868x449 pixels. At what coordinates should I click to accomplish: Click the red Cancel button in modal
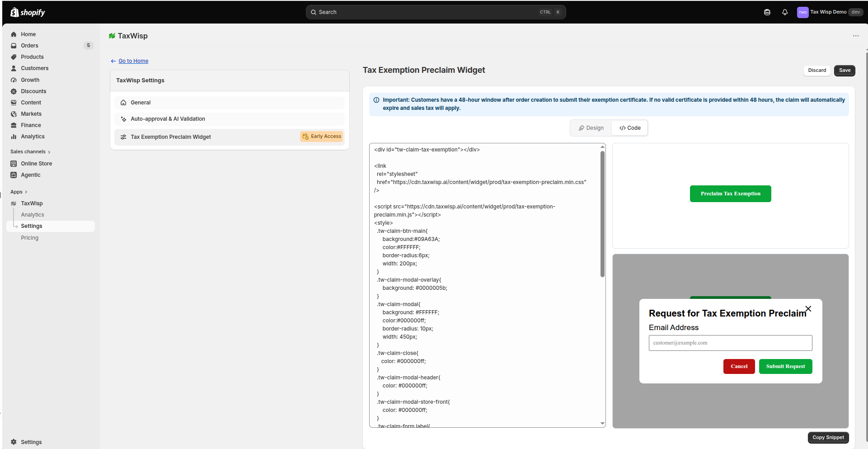(x=739, y=367)
